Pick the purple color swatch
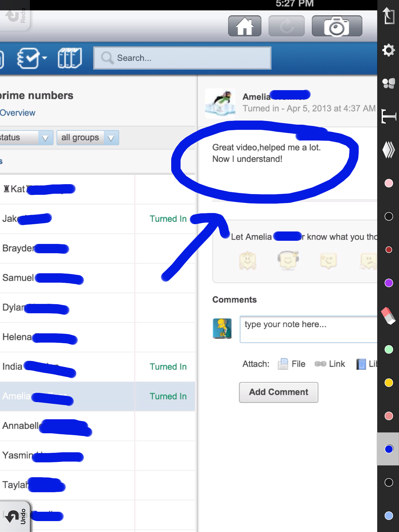 pyautogui.click(x=388, y=283)
